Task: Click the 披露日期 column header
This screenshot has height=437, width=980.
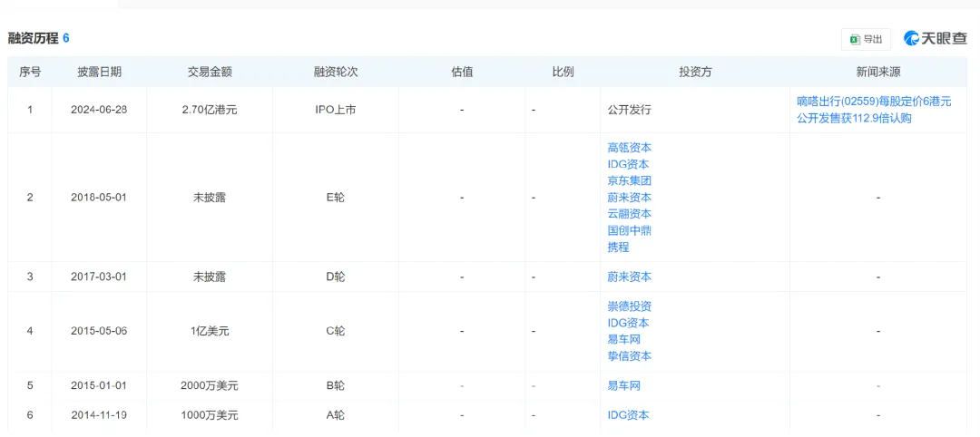Action: click(x=100, y=72)
